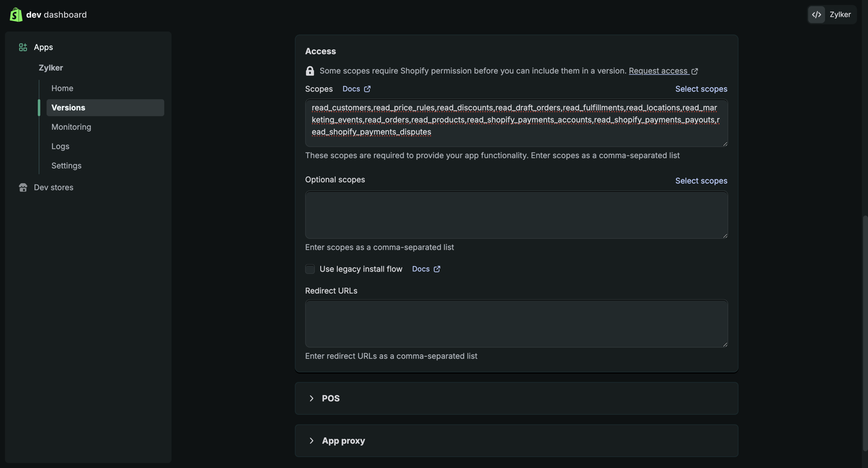Enable the Use legacy install flow checkbox
Screen dimensions: 868x468
point(310,269)
